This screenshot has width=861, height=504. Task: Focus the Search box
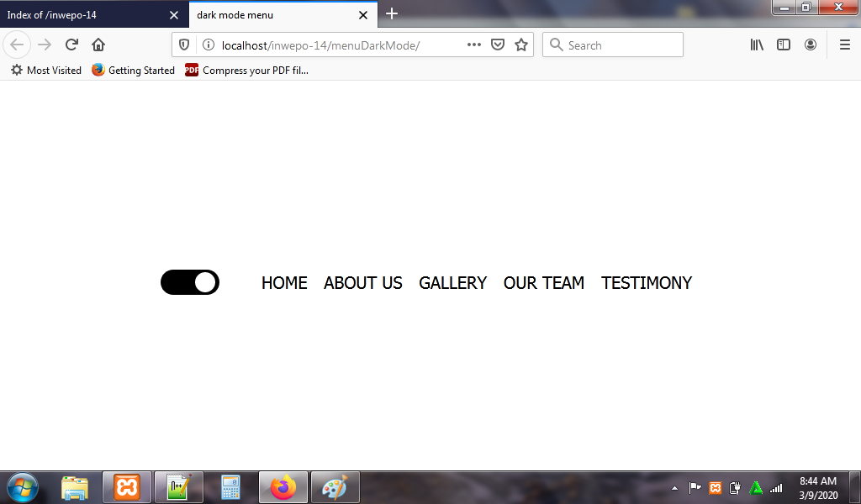click(x=613, y=45)
